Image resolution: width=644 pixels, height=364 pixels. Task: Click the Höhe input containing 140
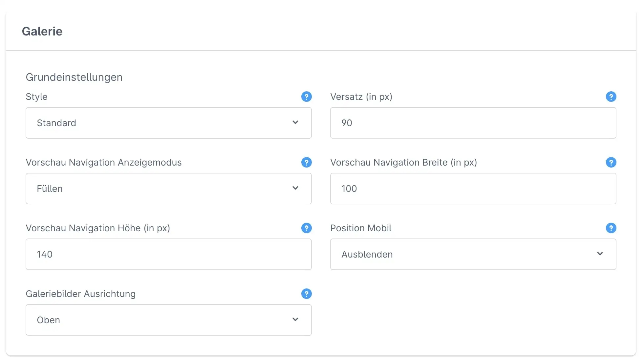pos(168,254)
